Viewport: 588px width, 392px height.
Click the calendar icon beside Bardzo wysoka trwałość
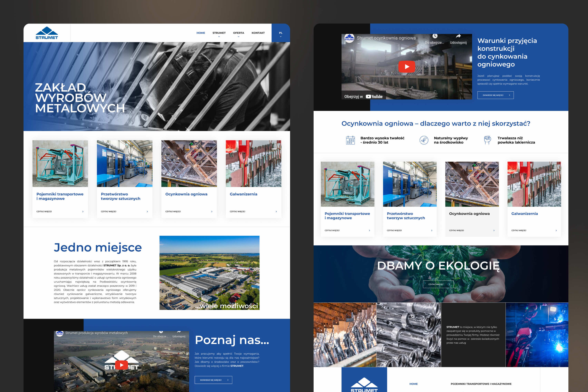350,140
